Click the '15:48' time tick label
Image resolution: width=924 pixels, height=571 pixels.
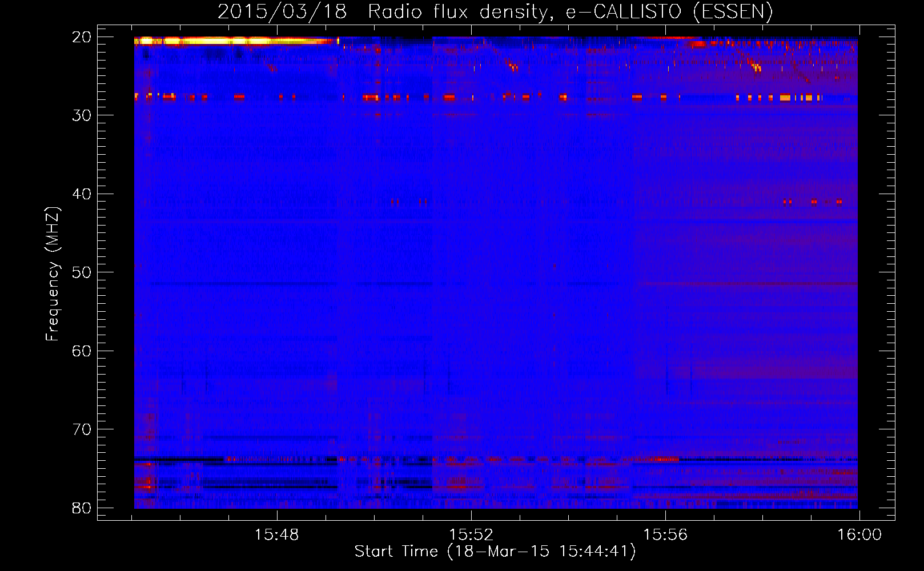tap(277, 535)
